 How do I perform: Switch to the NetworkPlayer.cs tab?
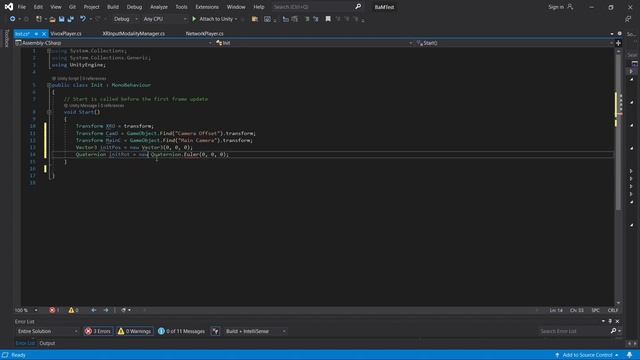click(204, 34)
